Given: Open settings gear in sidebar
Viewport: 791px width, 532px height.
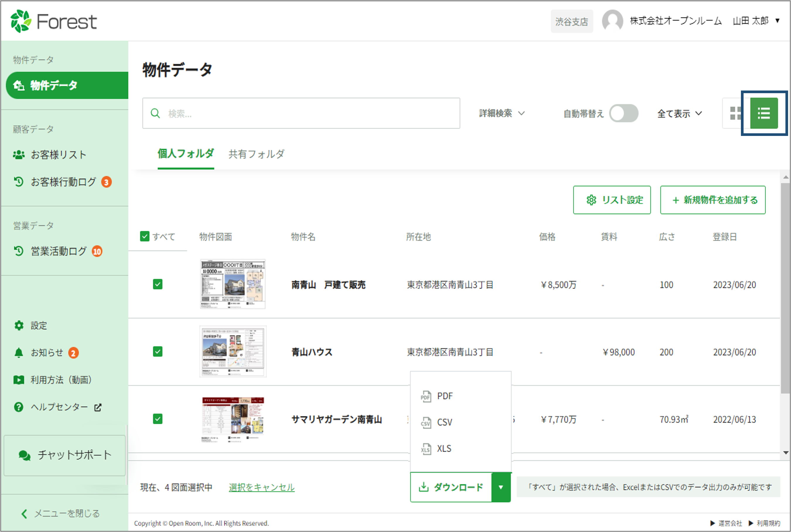Looking at the screenshot, I should coord(19,325).
